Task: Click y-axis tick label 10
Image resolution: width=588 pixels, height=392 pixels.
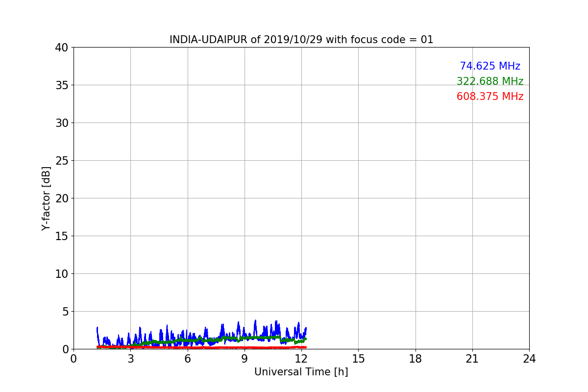Action: coord(62,274)
